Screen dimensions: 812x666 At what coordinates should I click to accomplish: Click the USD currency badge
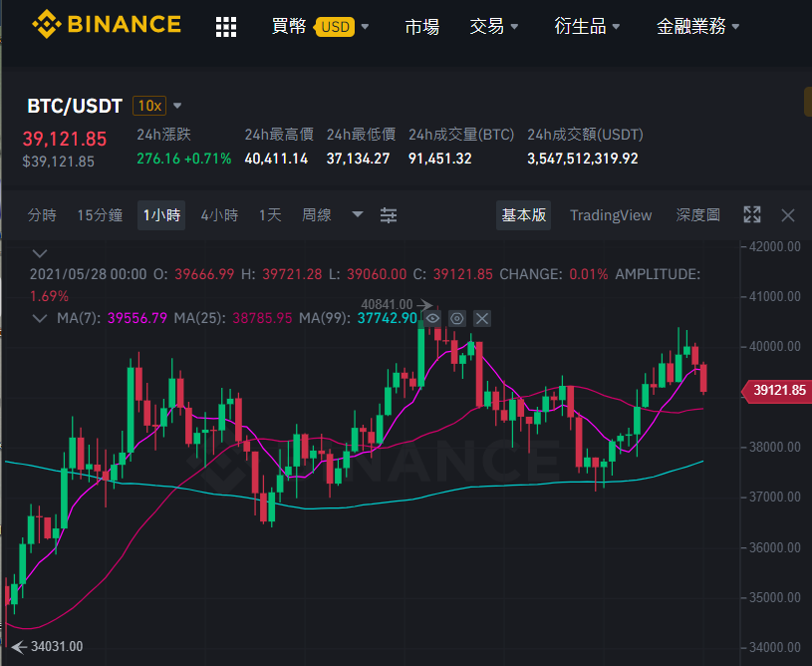tap(335, 27)
